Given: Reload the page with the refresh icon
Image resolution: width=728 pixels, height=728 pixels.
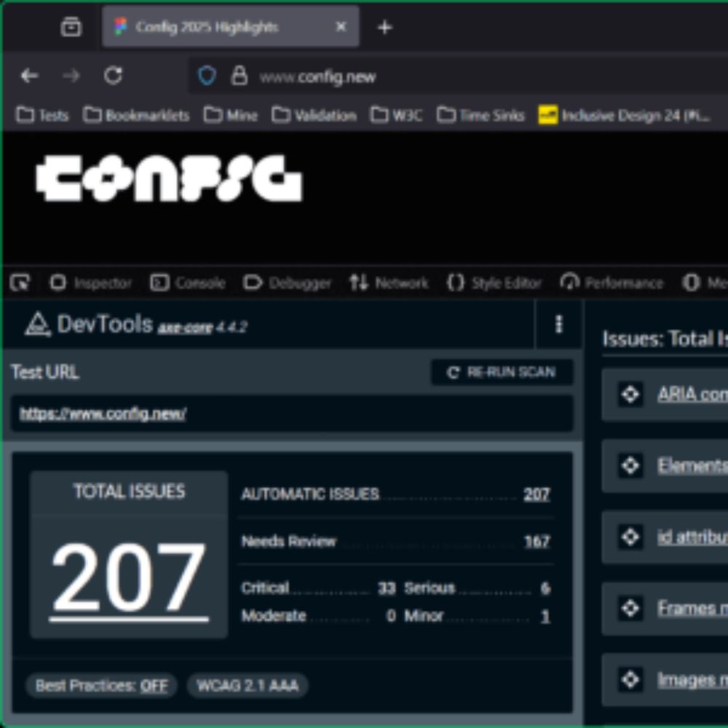Looking at the screenshot, I should (x=113, y=76).
